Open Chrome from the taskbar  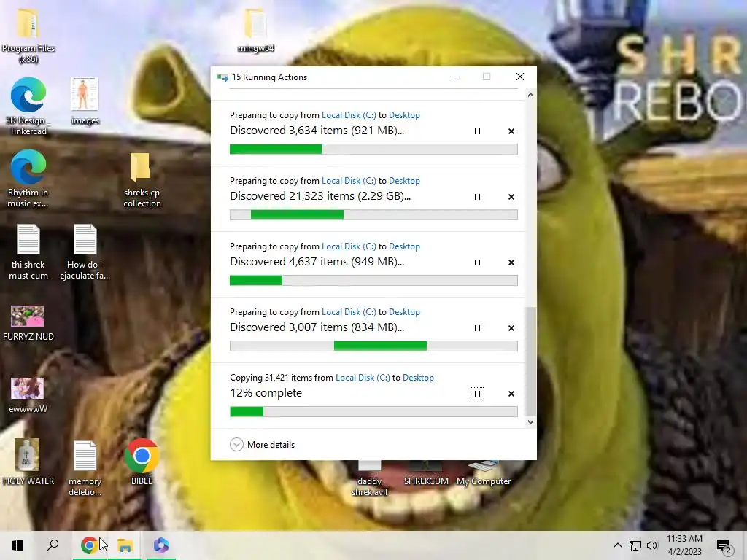click(x=89, y=545)
